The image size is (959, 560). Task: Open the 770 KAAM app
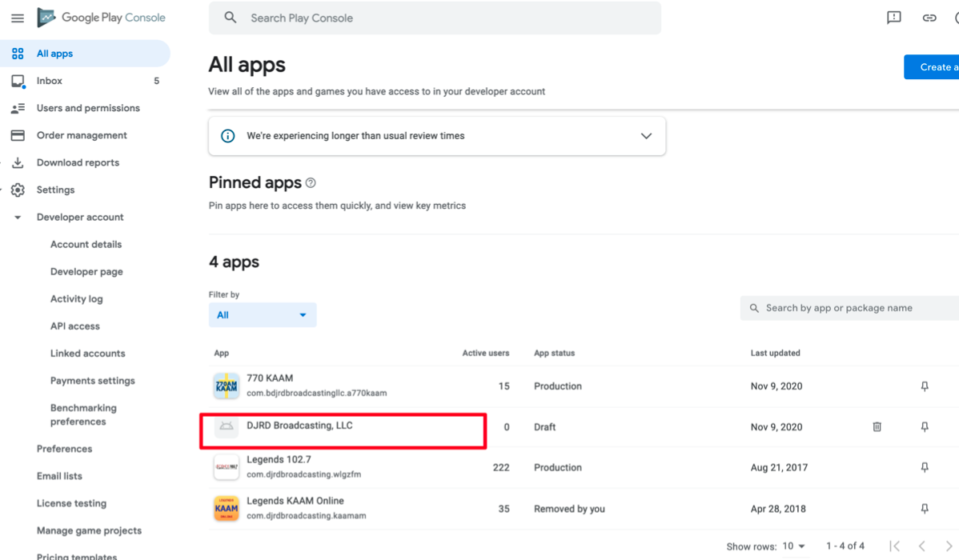click(x=270, y=378)
